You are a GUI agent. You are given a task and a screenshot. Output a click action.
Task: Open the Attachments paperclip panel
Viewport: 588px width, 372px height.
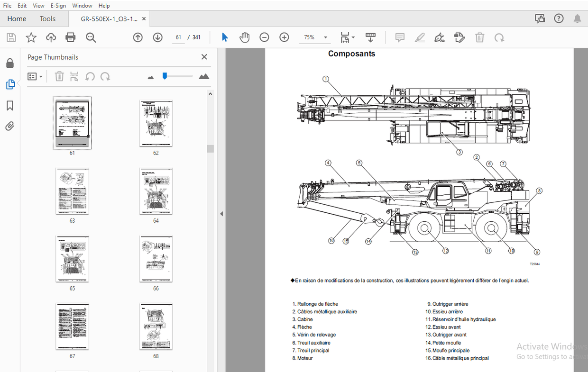coord(10,126)
